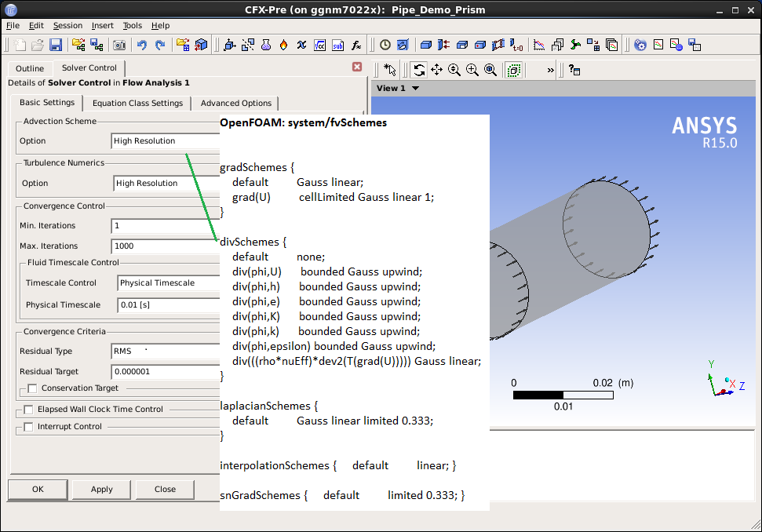Open the Insert menu
The width and height of the screenshot is (762, 532).
coord(103,26)
